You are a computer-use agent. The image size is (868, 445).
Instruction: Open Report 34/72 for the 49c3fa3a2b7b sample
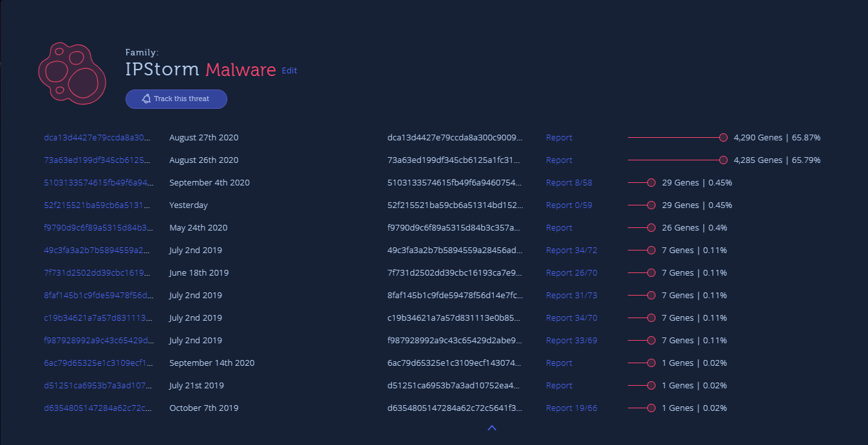pos(571,251)
